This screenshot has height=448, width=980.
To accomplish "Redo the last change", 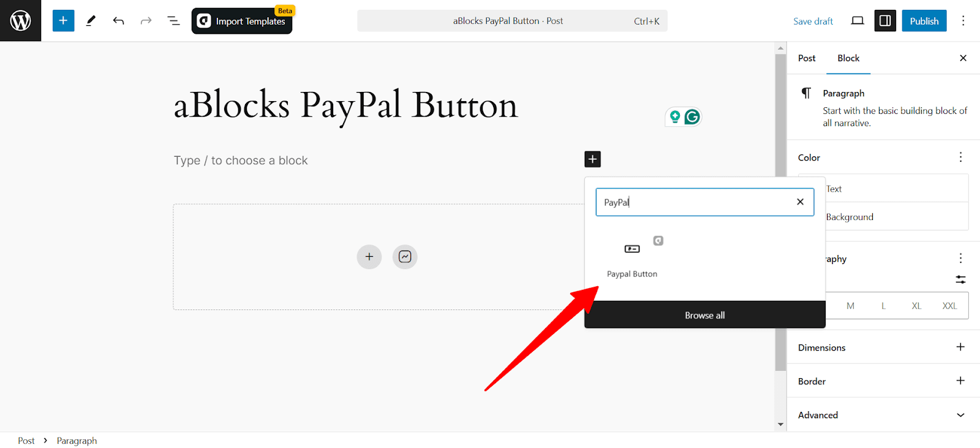I will [146, 21].
